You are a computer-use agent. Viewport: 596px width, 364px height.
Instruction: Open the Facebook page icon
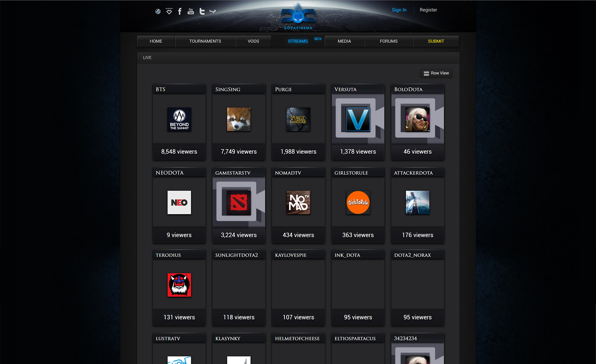coord(180,11)
